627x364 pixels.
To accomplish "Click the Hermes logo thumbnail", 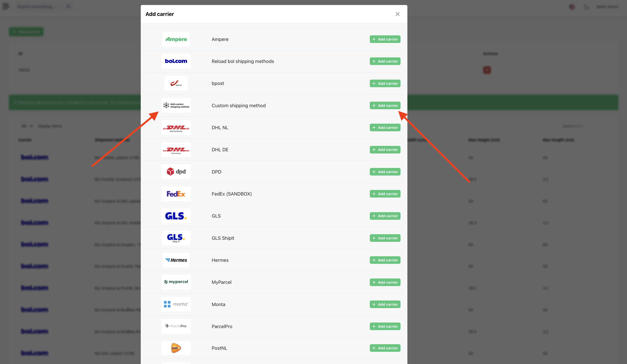I will 176,260.
